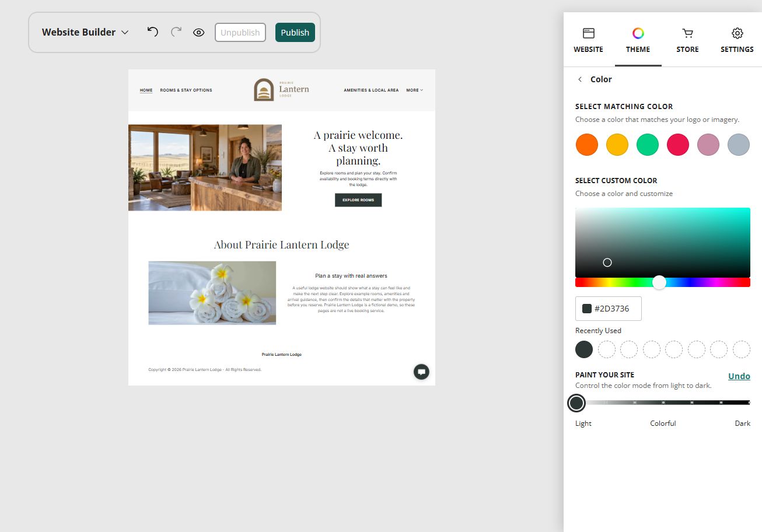Expand the More menu in site preview
Viewport: 762px width, 532px height.
tap(415, 90)
